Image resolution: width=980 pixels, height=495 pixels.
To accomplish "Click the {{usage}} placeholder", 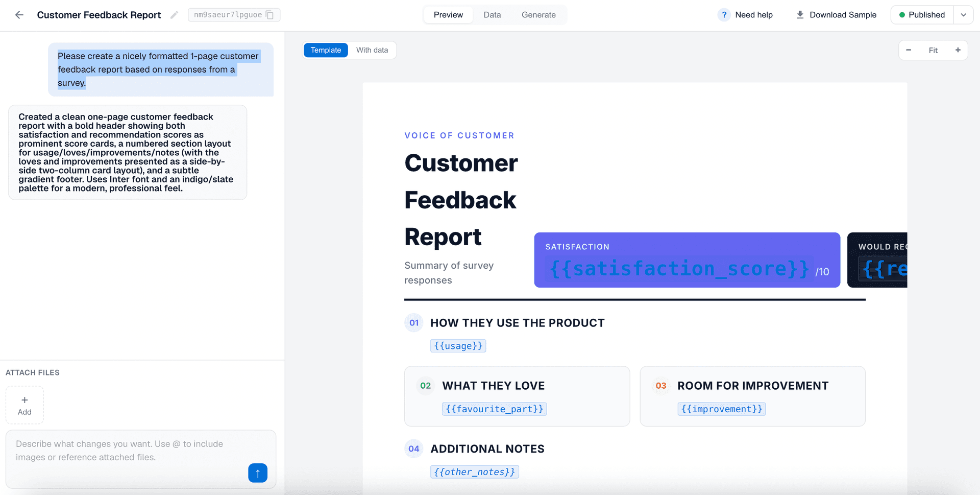I will [x=458, y=346].
